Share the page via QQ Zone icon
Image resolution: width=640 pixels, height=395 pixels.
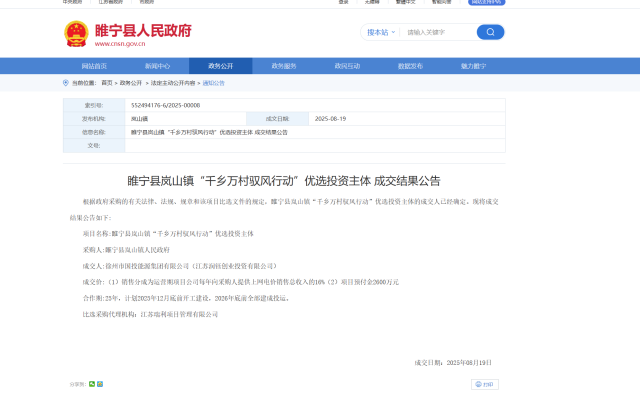click(x=100, y=384)
